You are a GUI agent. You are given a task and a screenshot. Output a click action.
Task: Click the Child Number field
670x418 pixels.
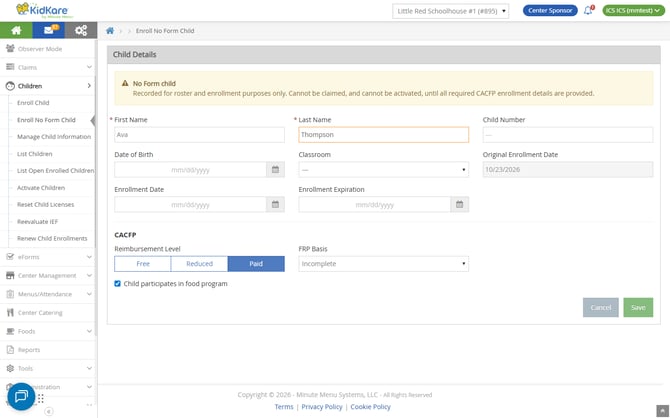[568, 135]
